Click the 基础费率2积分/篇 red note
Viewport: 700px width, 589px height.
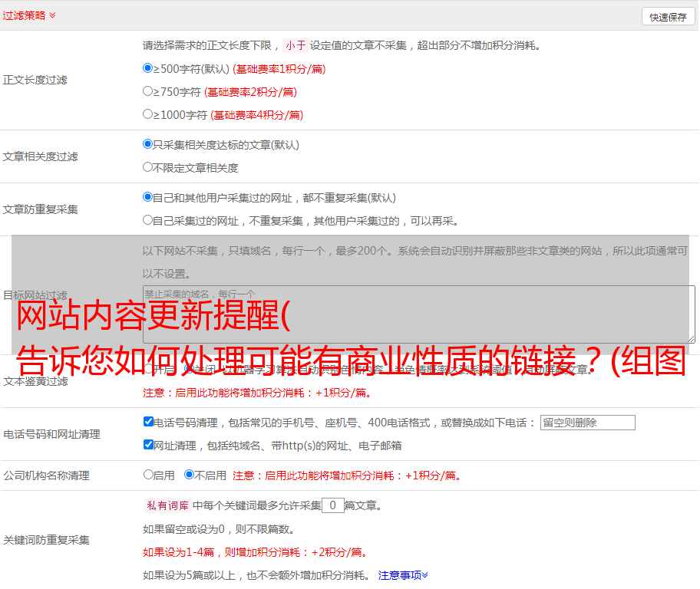[250, 92]
